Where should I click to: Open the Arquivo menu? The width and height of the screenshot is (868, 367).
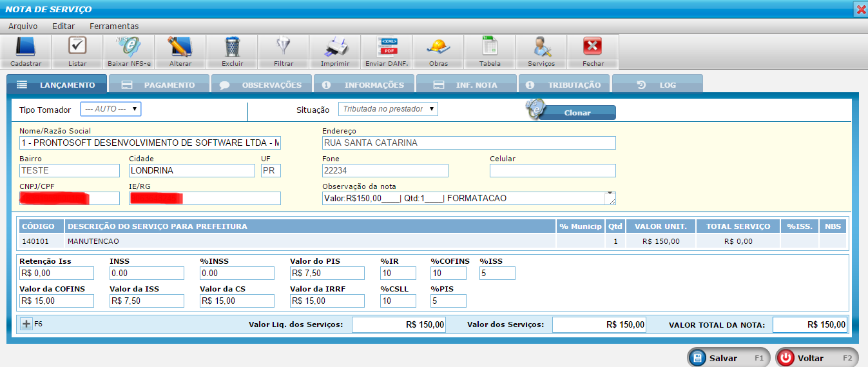(23, 26)
